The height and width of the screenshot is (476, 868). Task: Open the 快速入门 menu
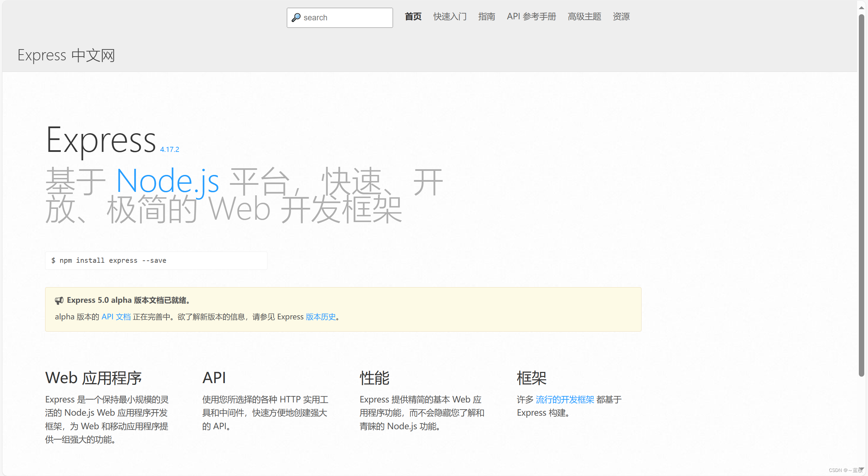pyautogui.click(x=450, y=17)
